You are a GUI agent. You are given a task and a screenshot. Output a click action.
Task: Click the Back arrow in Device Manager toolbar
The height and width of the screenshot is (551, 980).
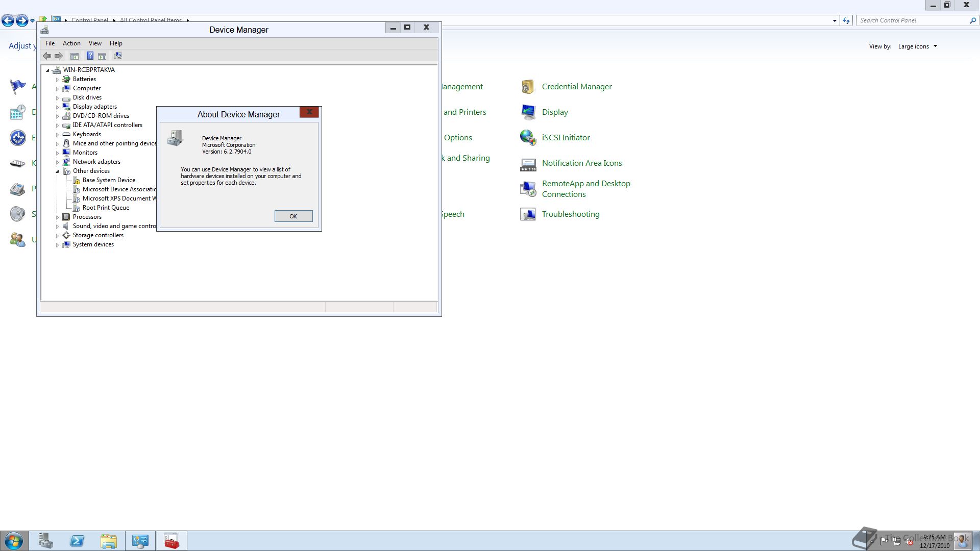click(x=47, y=56)
